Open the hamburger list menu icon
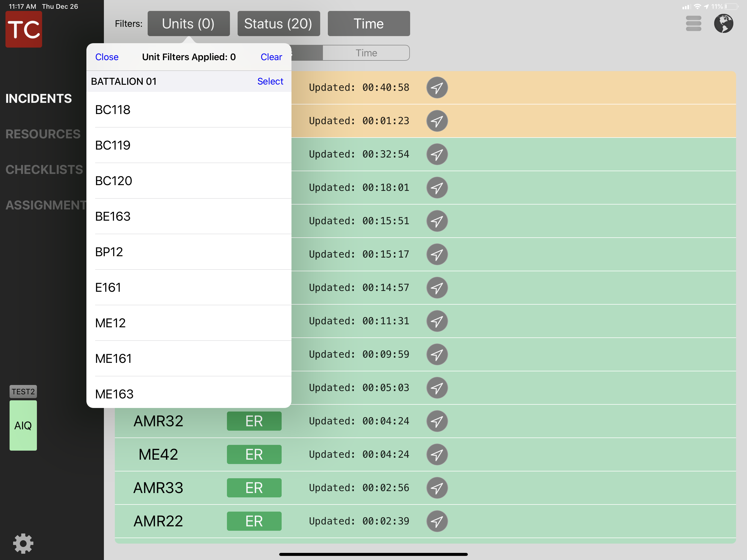Screen dimensions: 747x560 pos(693,24)
